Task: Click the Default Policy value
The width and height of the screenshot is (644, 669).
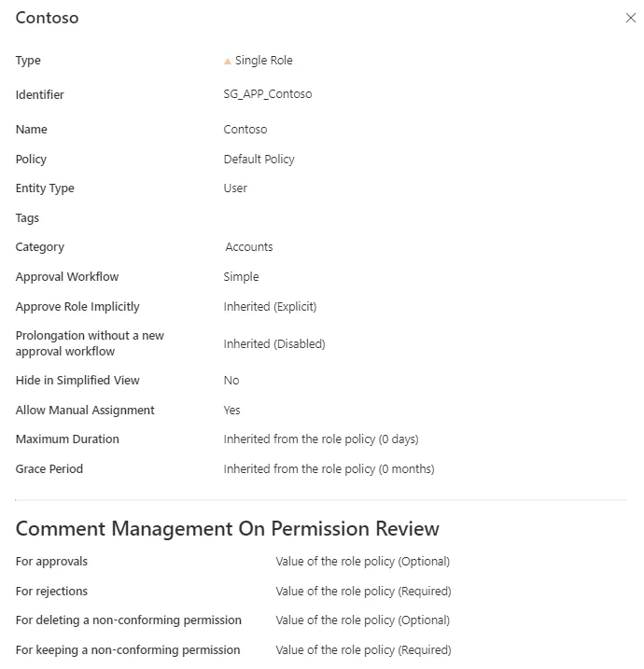Action: pyautogui.click(x=259, y=160)
